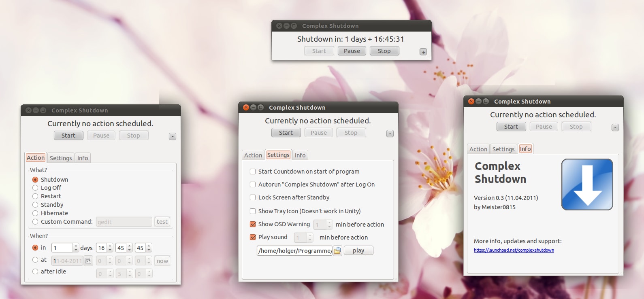Image resolution: width=644 pixels, height=299 pixels.
Task: Click the blue download arrow logo in Info window
Action: pos(587,184)
